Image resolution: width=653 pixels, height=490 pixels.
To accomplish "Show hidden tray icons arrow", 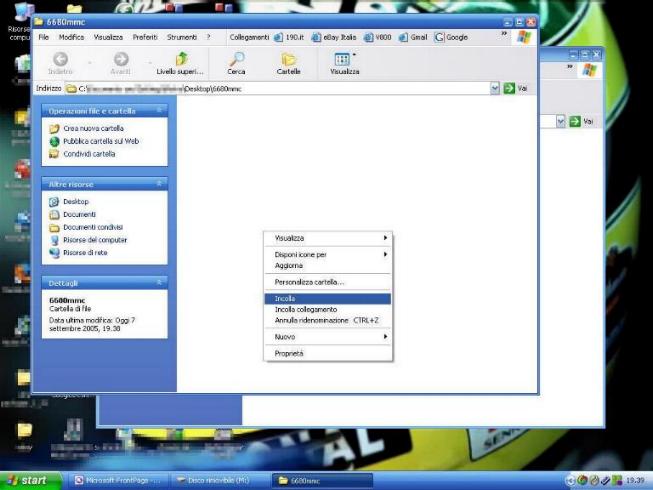I will (x=570, y=480).
